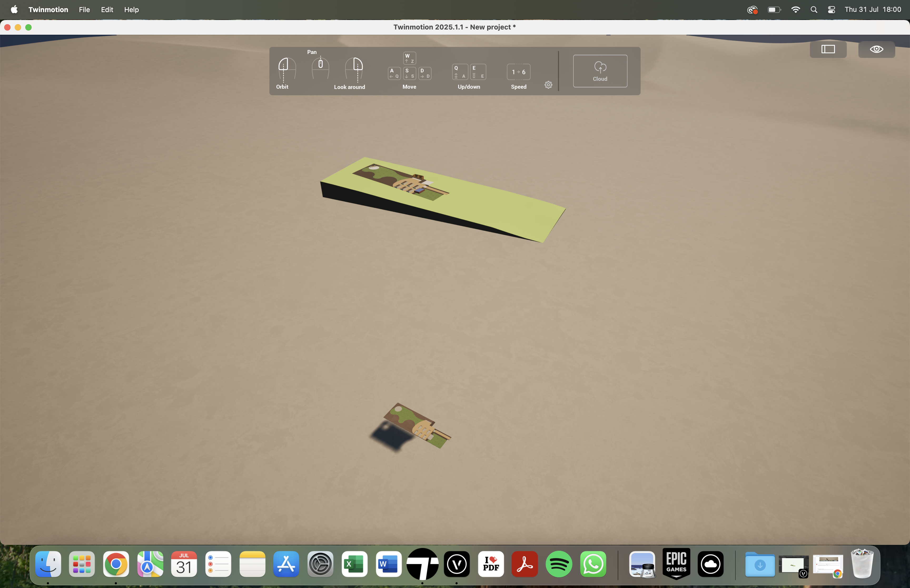Open the Apple menu
Screen dimensions: 910x588
(14, 9)
